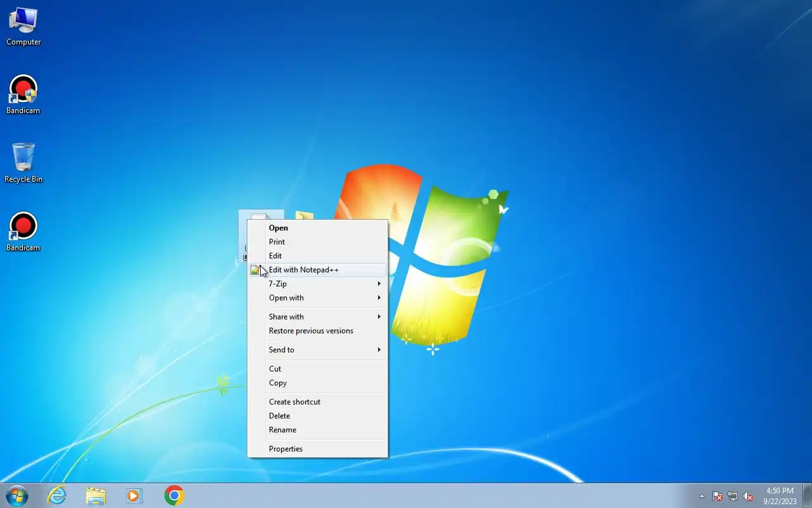Open the Computer desktop icon
This screenshot has height=508, width=812.
click(23, 27)
